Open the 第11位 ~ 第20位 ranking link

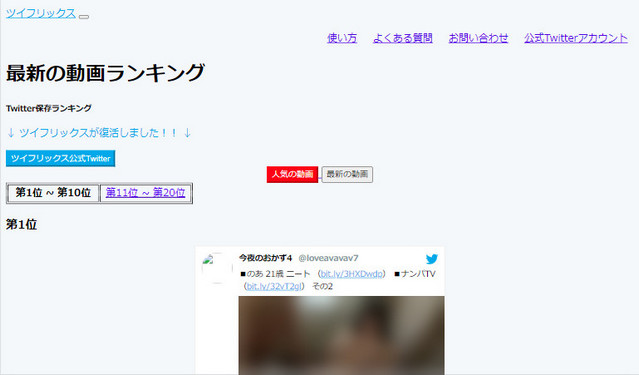click(x=145, y=193)
